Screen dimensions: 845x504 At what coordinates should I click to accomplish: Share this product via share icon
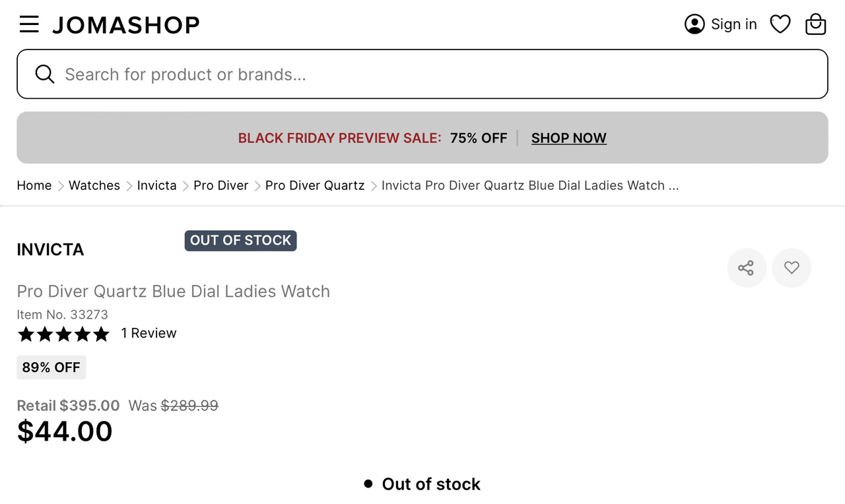tap(746, 268)
